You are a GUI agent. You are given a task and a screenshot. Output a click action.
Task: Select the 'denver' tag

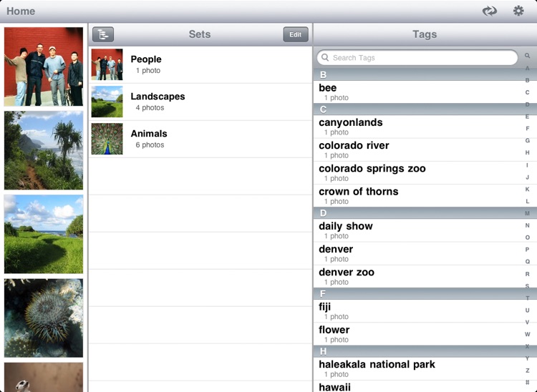pyautogui.click(x=419, y=253)
